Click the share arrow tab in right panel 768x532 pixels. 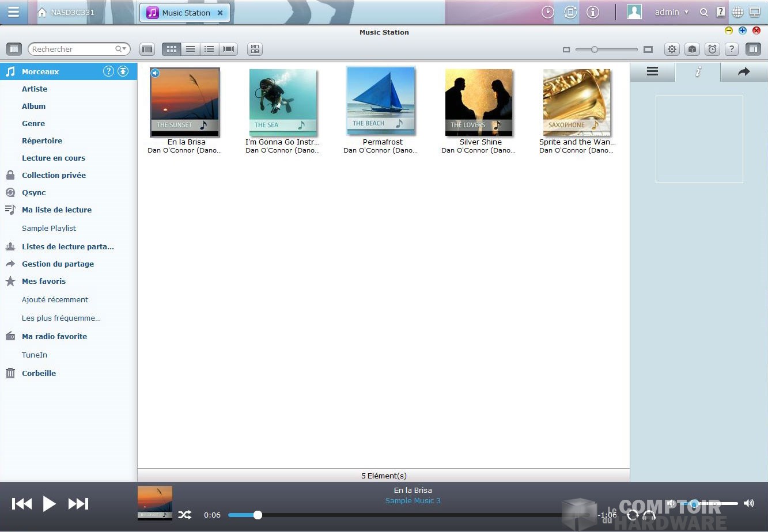tap(744, 72)
